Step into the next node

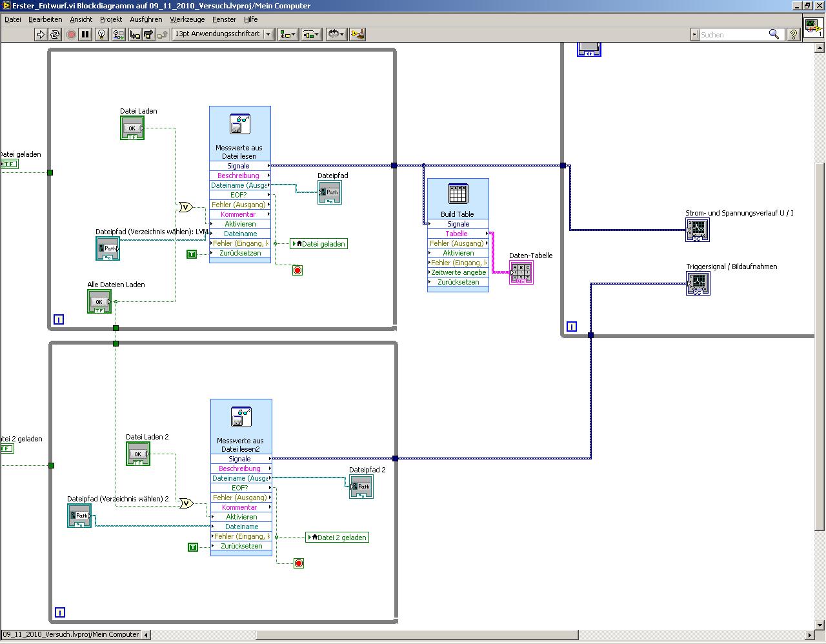135,34
